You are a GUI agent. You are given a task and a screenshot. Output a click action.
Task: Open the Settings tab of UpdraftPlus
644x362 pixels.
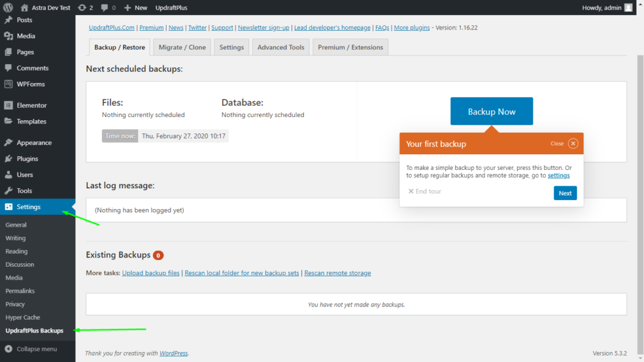[231, 47]
